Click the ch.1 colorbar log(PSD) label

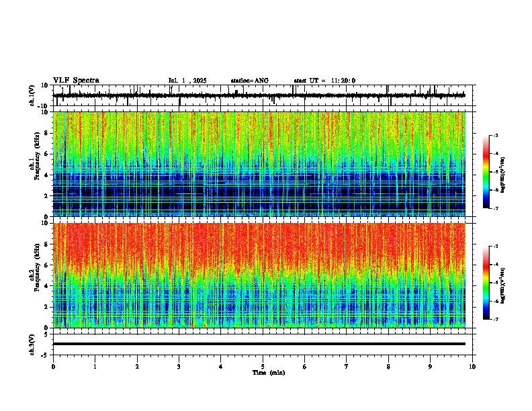point(502,175)
